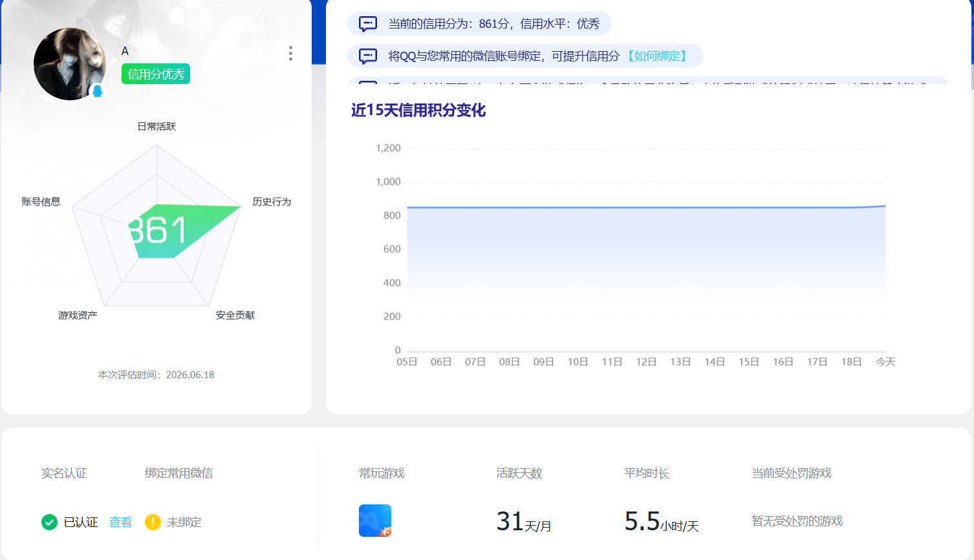Click the 绑定常用微信 heading
Image resolution: width=974 pixels, height=560 pixels.
click(179, 473)
